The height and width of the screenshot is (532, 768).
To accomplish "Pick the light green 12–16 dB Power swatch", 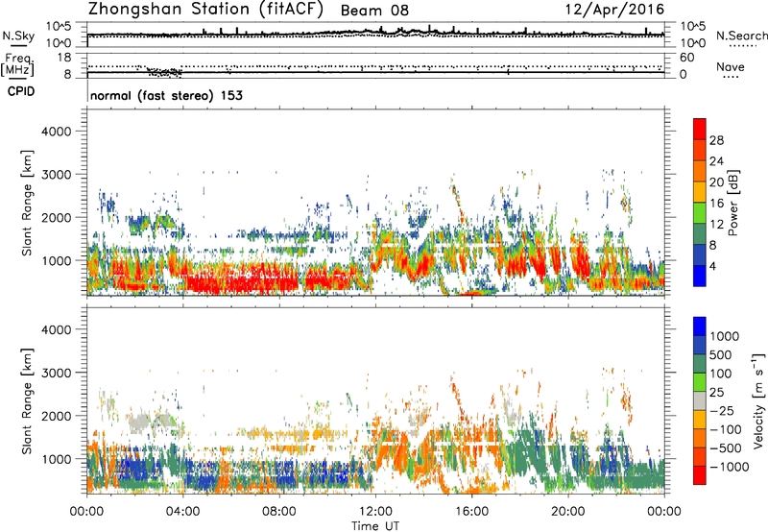I will click(700, 213).
